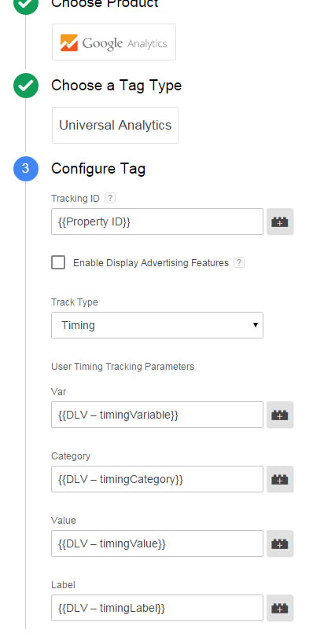Click help icon beside Display Advertising Features

(x=239, y=263)
